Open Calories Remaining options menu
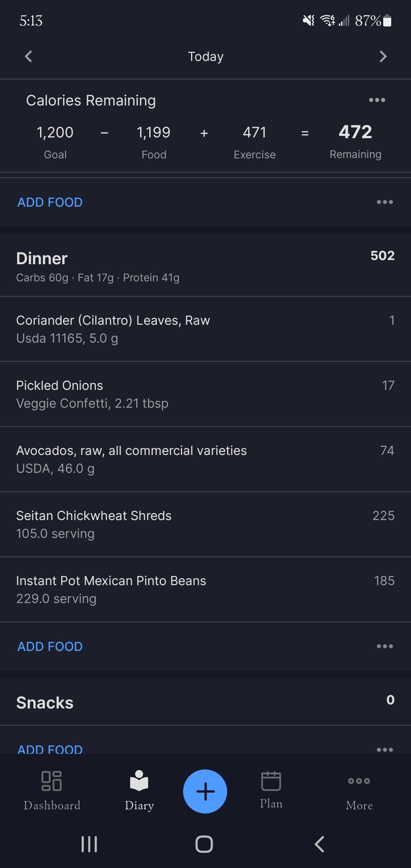 tap(377, 100)
